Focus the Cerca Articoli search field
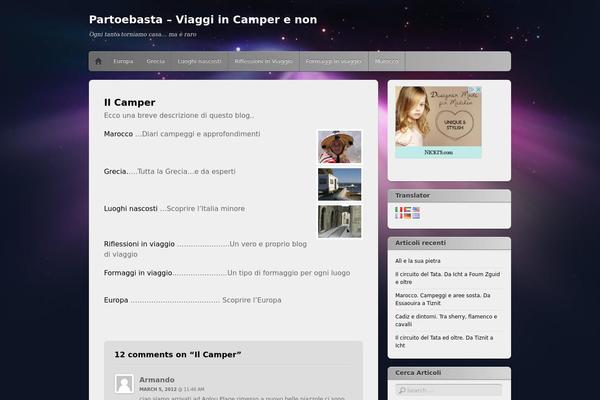Screen dimensions: 600x400 tap(449, 390)
